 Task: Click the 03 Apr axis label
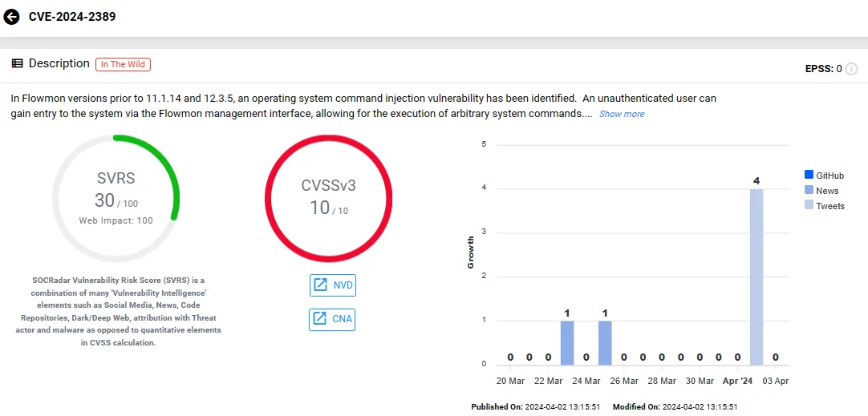click(x=775, y=382)
